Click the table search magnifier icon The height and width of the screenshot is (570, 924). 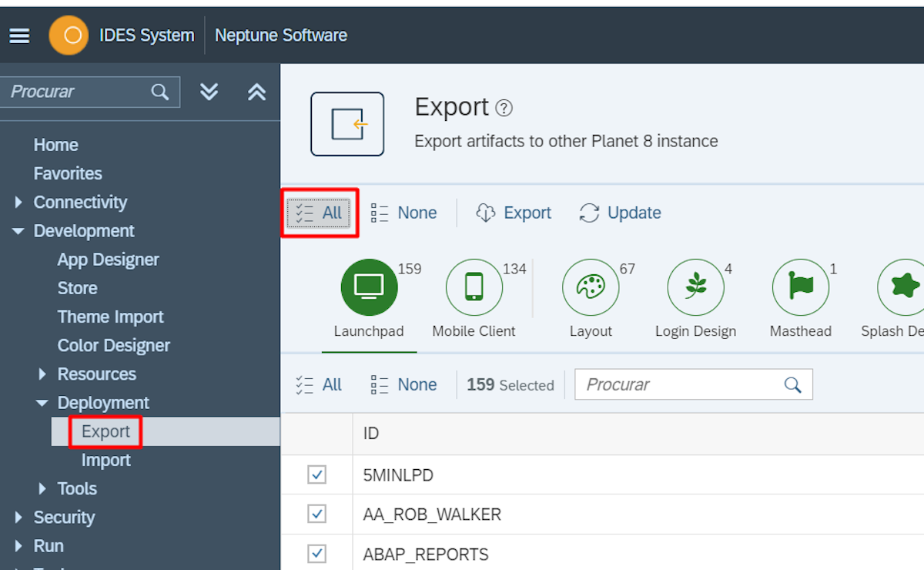click(x=793, y=384)
